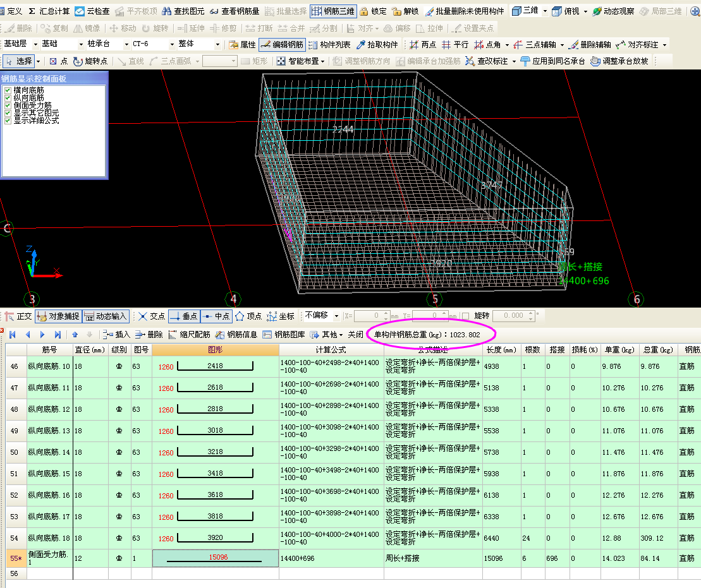The image size is (701, 588).
Task: Click the 解锁 unlock icon
Action: coord(396,11)
